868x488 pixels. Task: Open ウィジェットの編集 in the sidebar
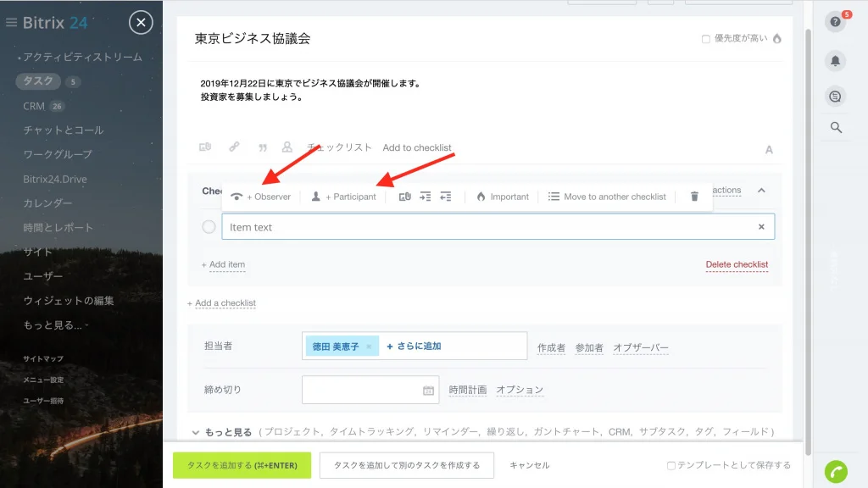tap(68, 301)
